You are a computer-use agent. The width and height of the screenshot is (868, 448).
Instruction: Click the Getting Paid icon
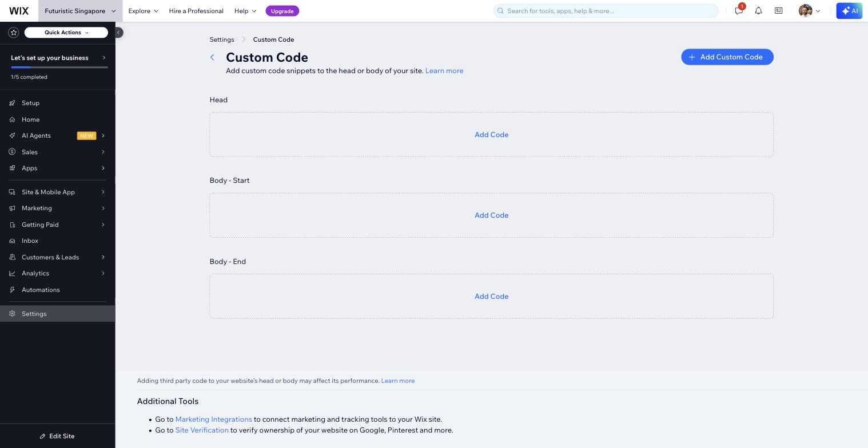point(12,225)
